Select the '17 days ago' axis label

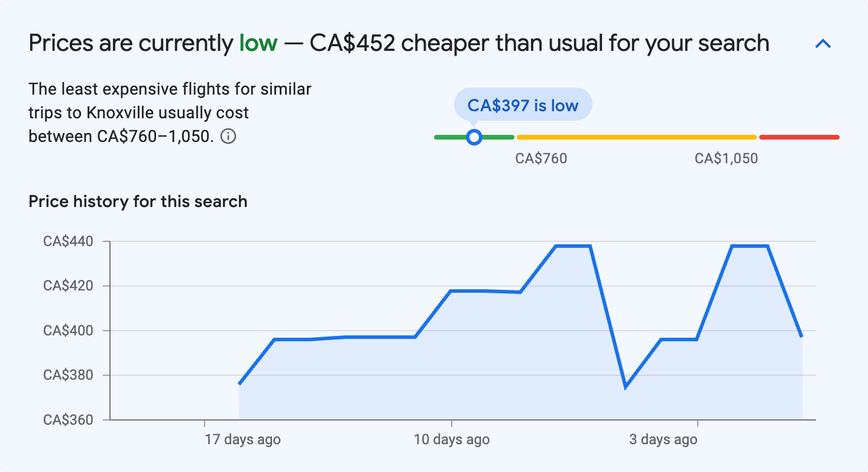242,439
